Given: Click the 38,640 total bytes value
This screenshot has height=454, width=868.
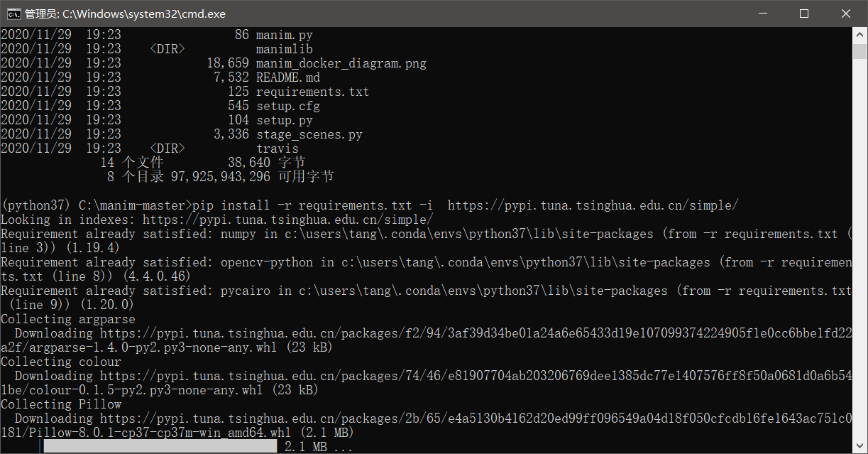Looking at the screenshot, I should (x=249, y=163).
